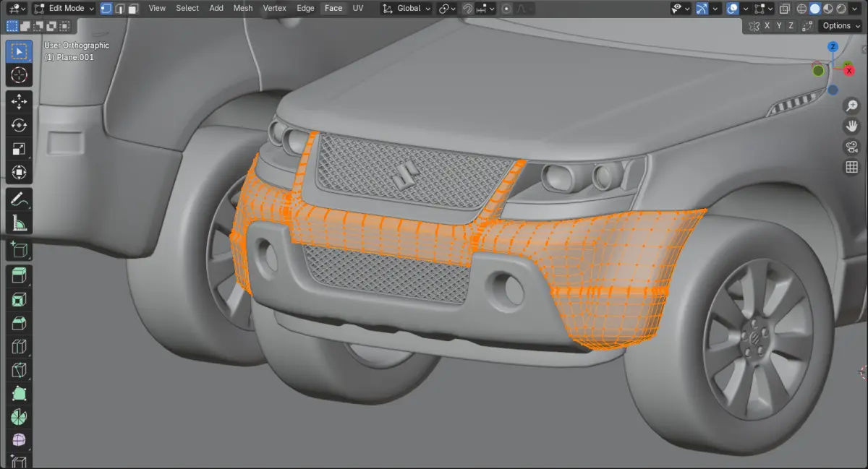Switch to solid shading
This screenshot has width=868, height=469.
pyautogui.click(x=815, y=9)
